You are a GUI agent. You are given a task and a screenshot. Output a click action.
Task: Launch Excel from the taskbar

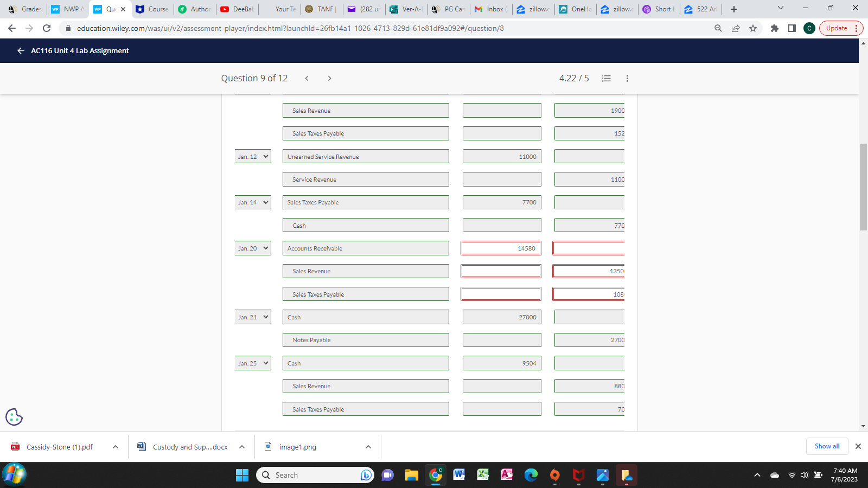click(x=483, y=475)
